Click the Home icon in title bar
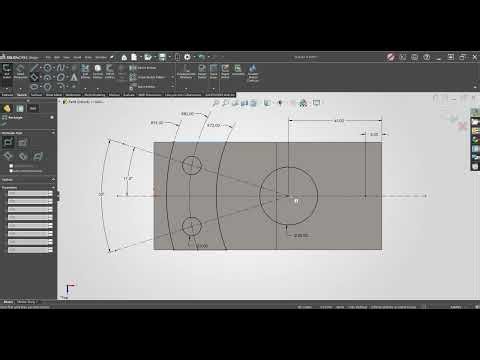This screenshot has width=480, height=360. click(x=124, y=57)
